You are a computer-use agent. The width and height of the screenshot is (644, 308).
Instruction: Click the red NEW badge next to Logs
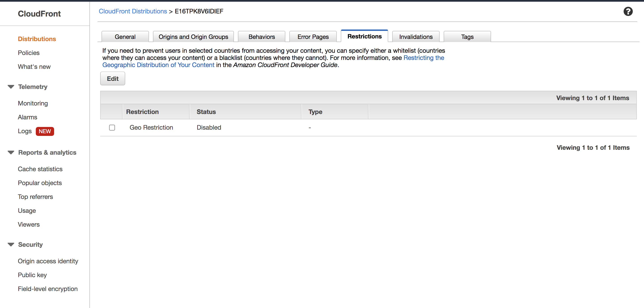(x=45, y=131)
